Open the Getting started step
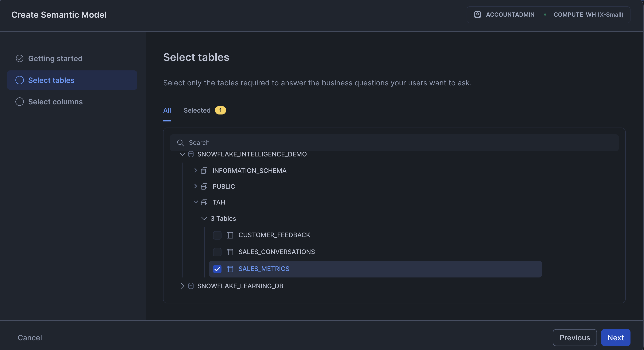Viewport: 644px width, 350px height. [55, 58]
